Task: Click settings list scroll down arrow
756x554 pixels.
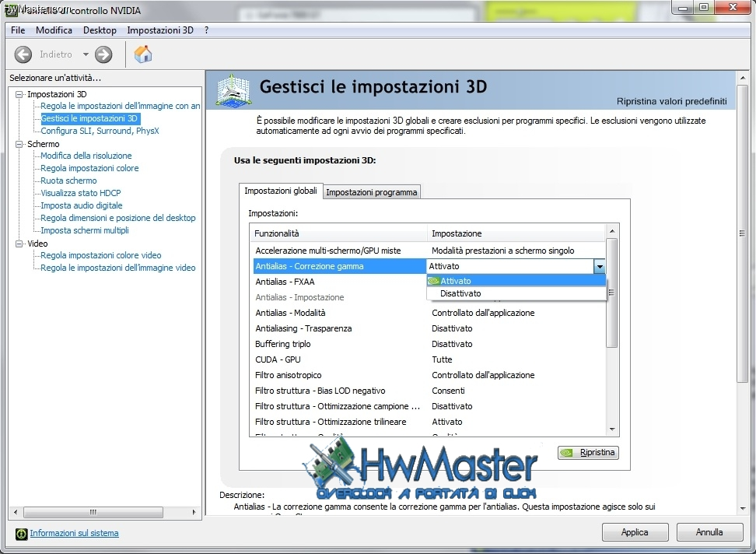Action: click(612, 430)
